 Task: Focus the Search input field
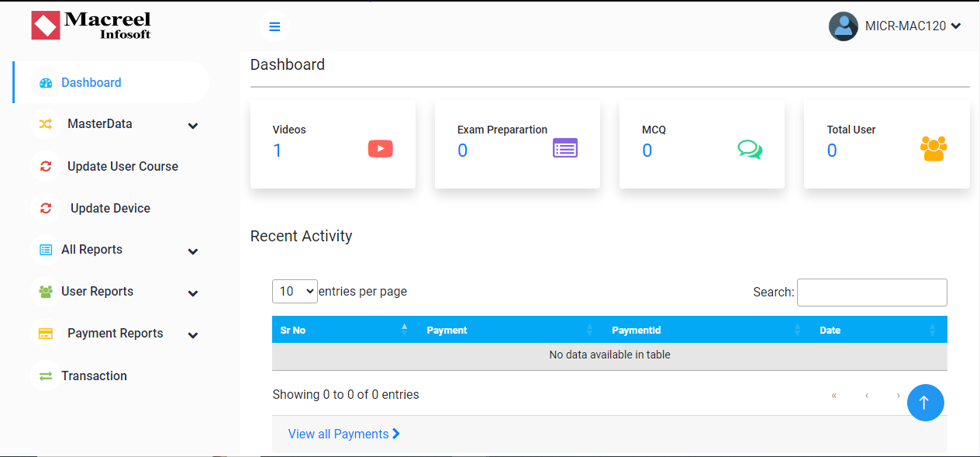coord(872,293)
